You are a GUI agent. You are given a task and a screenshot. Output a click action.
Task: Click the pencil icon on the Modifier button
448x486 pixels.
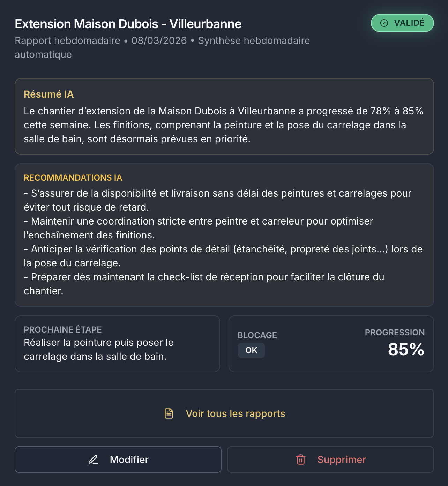[x=93, y=460]
